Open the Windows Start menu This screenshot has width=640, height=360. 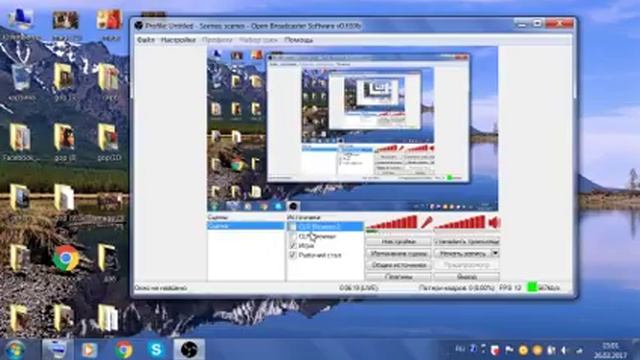click(x=15, y=350)
